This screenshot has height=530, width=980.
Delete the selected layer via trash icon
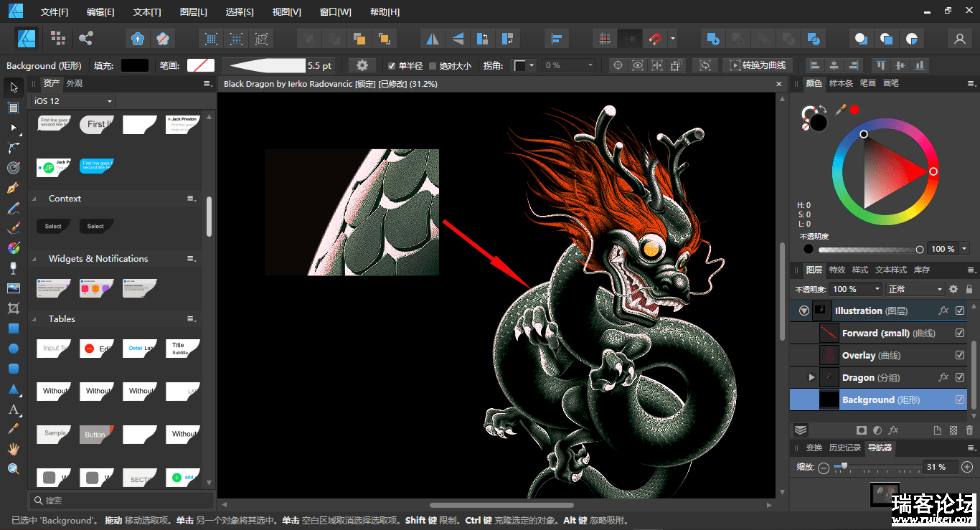tap(968, 430)
